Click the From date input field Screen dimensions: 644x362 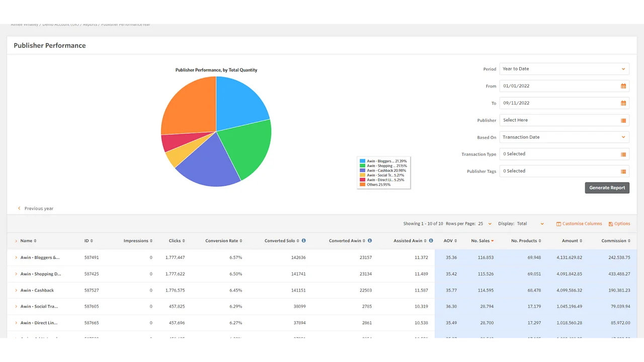[x=558, y=86]
